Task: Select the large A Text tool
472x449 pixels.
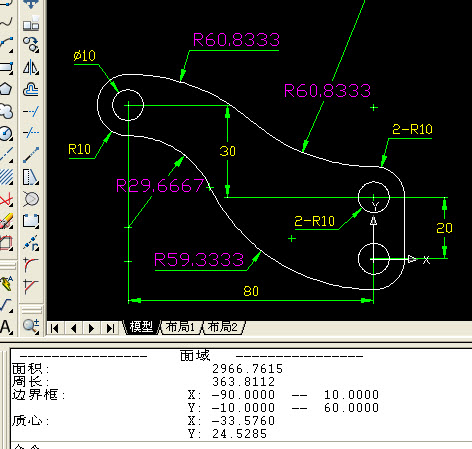Action: coord(6,327)
